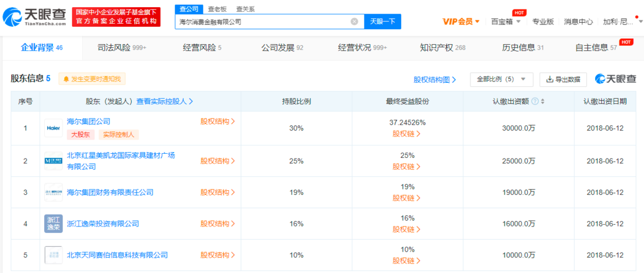Open 股权链 under 25% beneficial share

pos(407,166)
